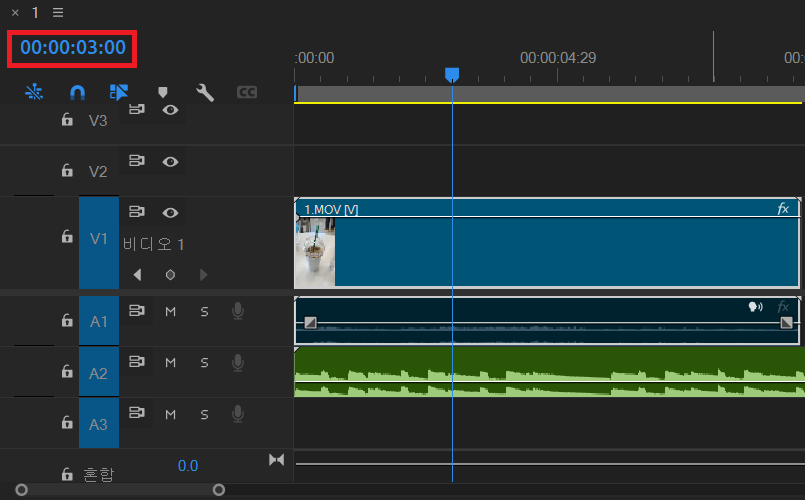Click the '혼합' mix track label

click(99, 474)
